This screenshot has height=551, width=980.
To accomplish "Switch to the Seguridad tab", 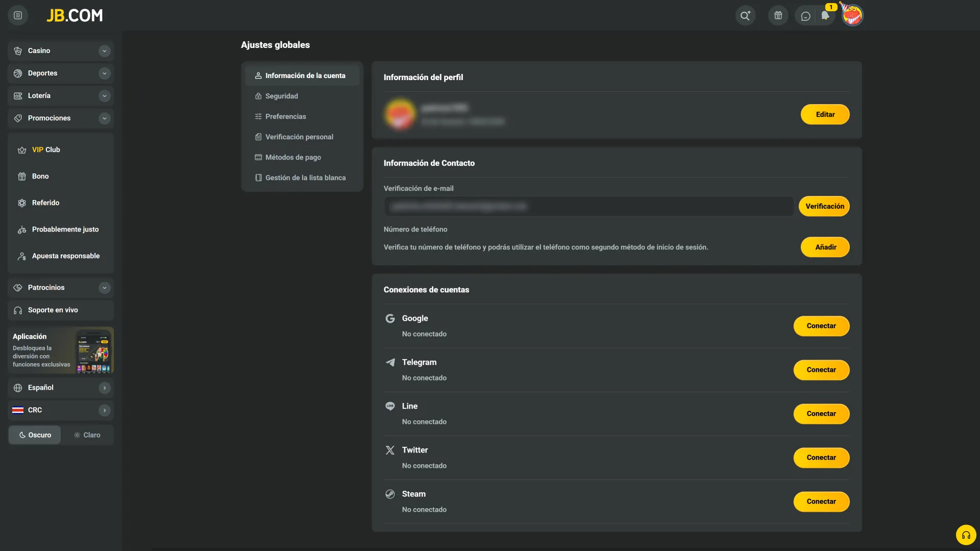I will pyautogui.click(x=281, y=96).
